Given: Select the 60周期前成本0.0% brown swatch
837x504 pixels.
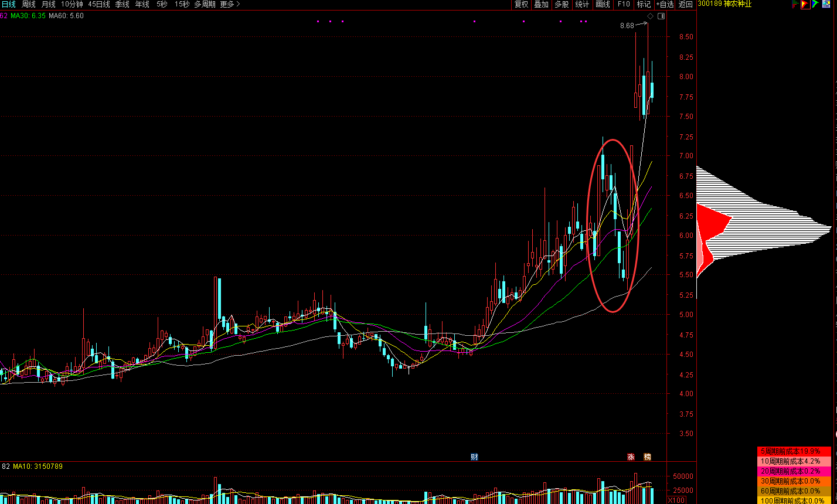Looking at the screenshot, I should click(x=794, y=491).
